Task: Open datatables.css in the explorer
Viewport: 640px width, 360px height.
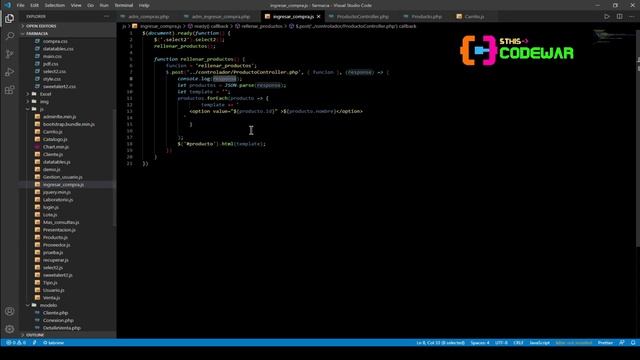Action: coord(58,49)
